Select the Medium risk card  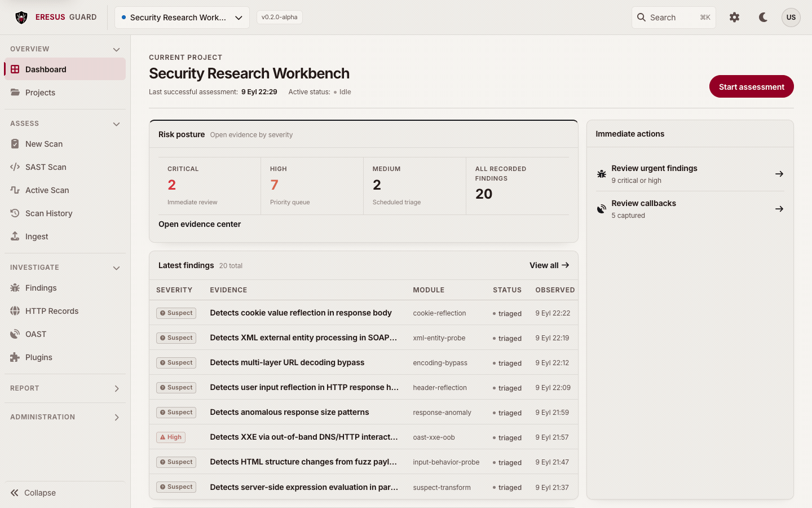pos(414,186)
